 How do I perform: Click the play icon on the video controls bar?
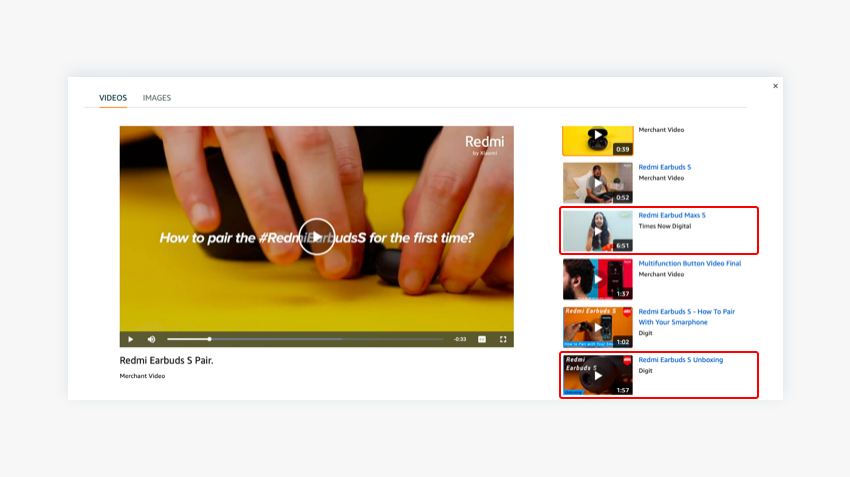coord(130,339)
